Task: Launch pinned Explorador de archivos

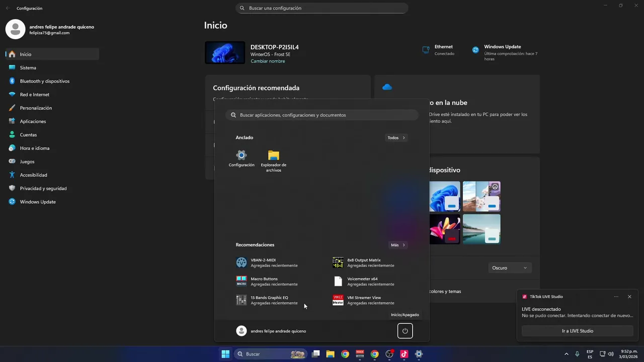Action: (274, 161)
